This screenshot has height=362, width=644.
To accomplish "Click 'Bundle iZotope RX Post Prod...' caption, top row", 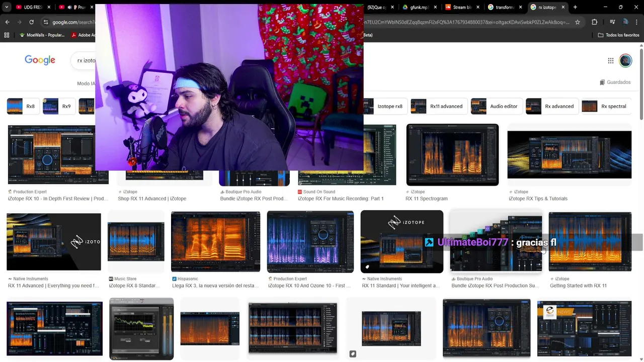I will point(254,199).
